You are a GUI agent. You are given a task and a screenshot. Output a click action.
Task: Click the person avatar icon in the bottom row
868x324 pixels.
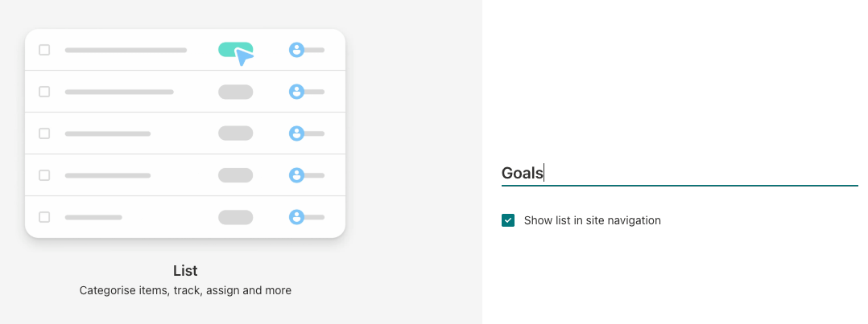point(296,217)
